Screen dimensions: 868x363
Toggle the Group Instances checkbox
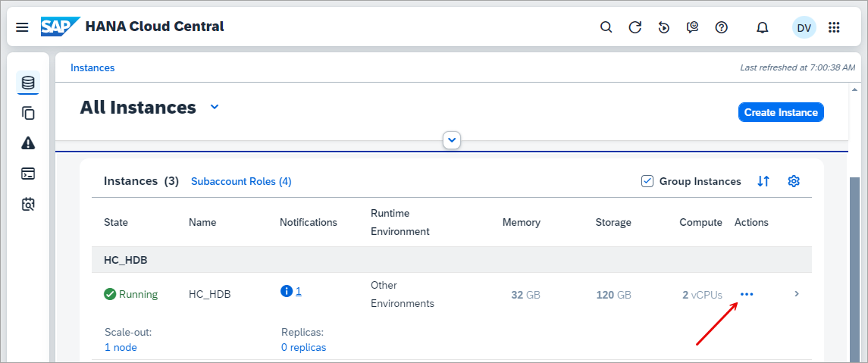tap(647, 181)
